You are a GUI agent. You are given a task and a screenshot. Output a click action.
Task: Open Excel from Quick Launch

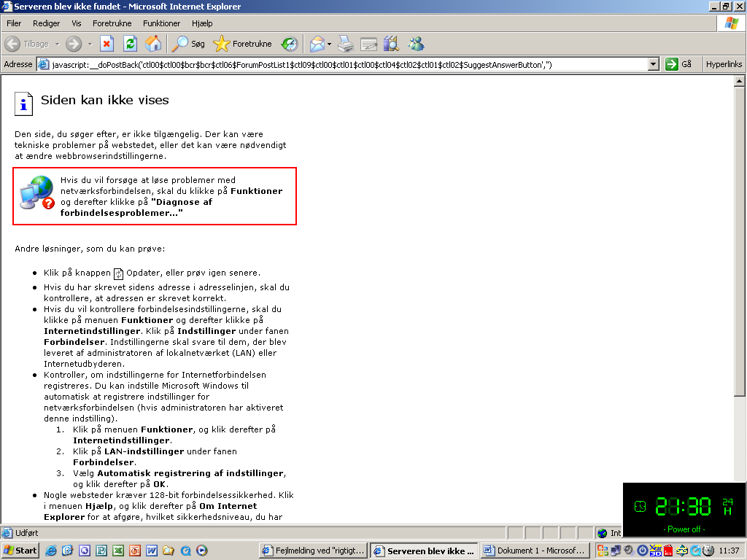coord(118,551)
